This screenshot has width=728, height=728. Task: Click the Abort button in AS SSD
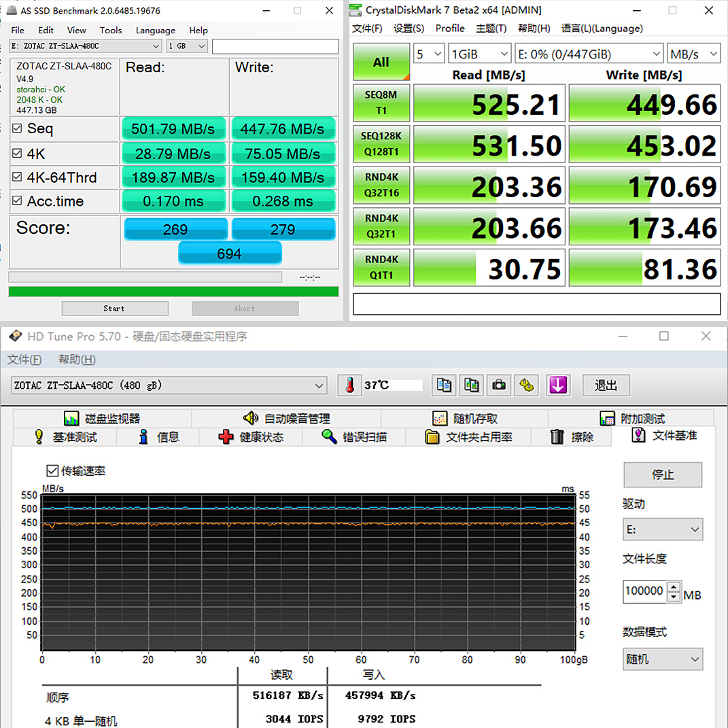pos(245,309)
